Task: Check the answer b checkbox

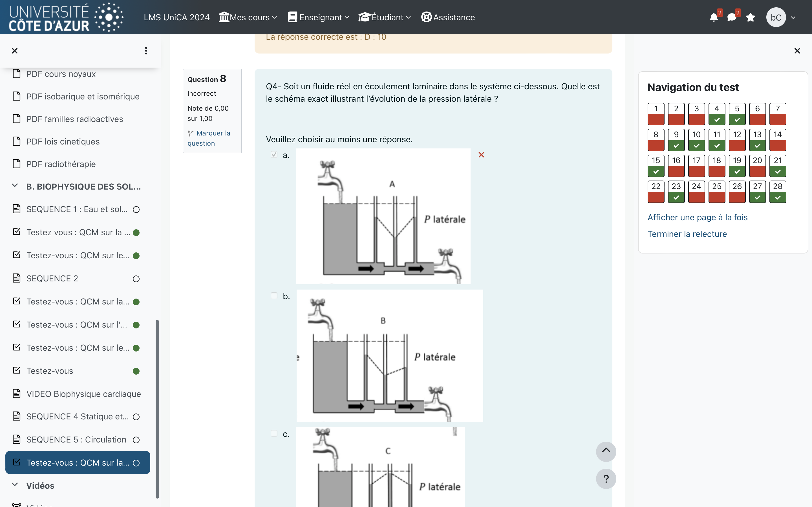Action: point(274,296)
